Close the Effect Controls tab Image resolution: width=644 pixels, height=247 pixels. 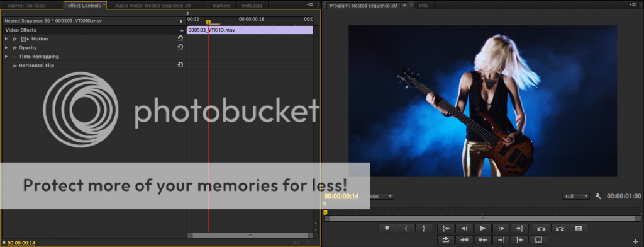pyautogui.click(x=104, y=6)
